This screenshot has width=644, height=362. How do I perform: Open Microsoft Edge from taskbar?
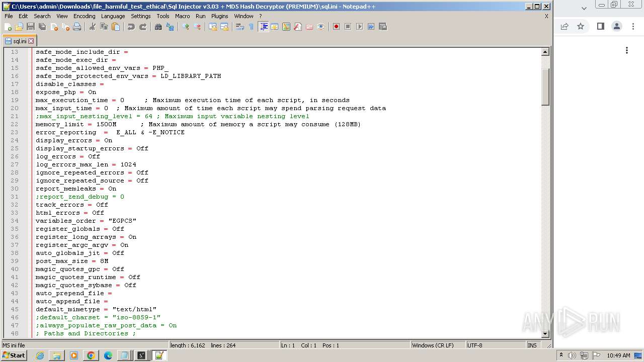[108, 355]
